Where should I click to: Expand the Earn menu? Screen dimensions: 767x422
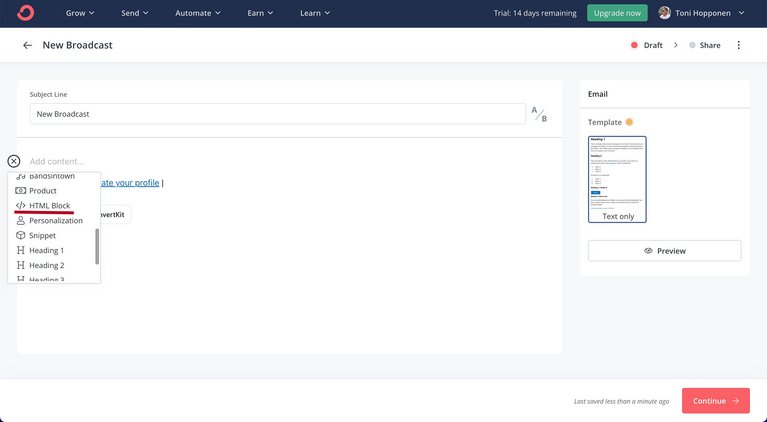click(x=260, y=13)
